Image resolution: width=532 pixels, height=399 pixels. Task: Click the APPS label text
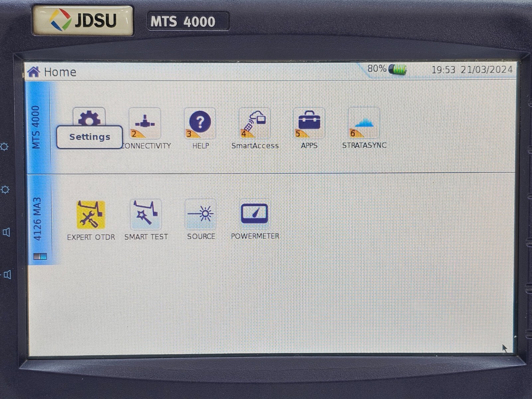(309, 146)
